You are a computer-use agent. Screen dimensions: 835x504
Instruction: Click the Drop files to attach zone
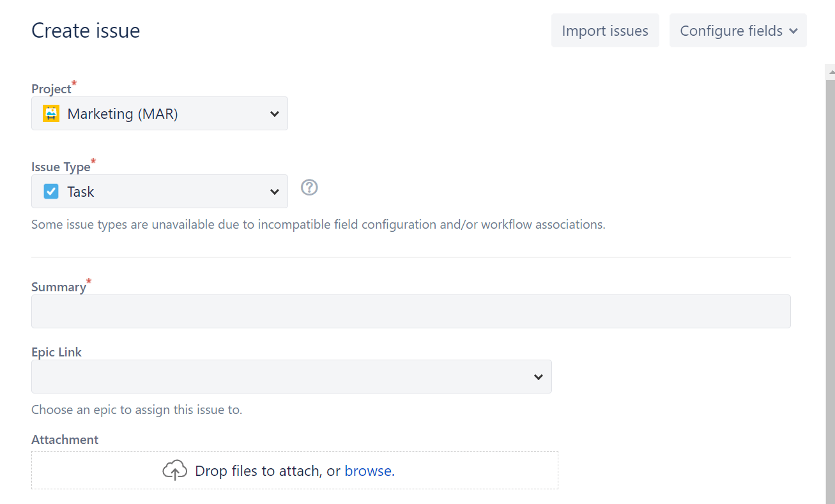pos(295,471)
